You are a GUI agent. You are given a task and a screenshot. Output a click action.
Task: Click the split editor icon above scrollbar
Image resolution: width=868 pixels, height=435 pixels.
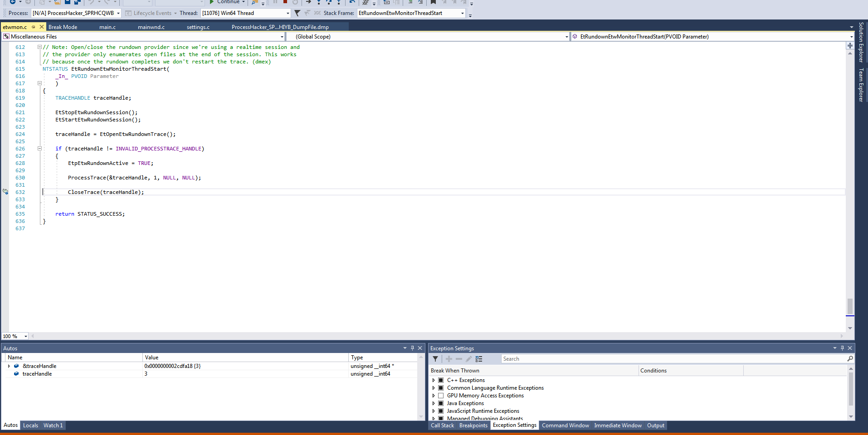[x=850, y=45]
